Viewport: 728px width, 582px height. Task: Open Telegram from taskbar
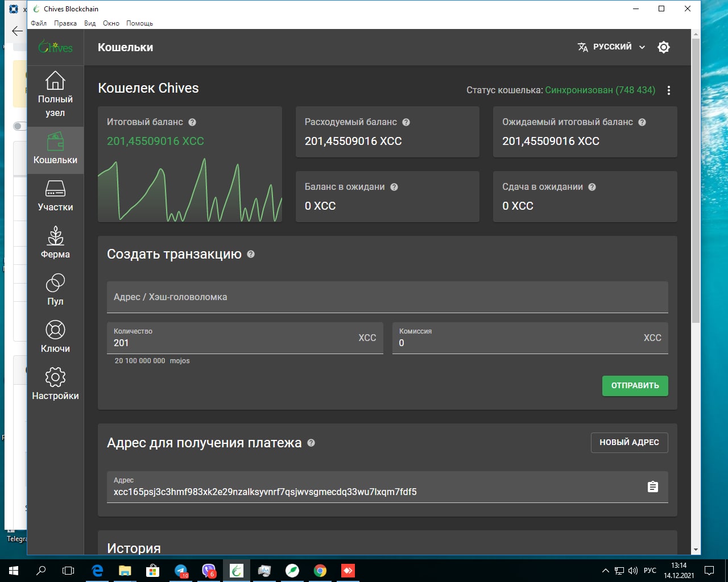point(181,570)
